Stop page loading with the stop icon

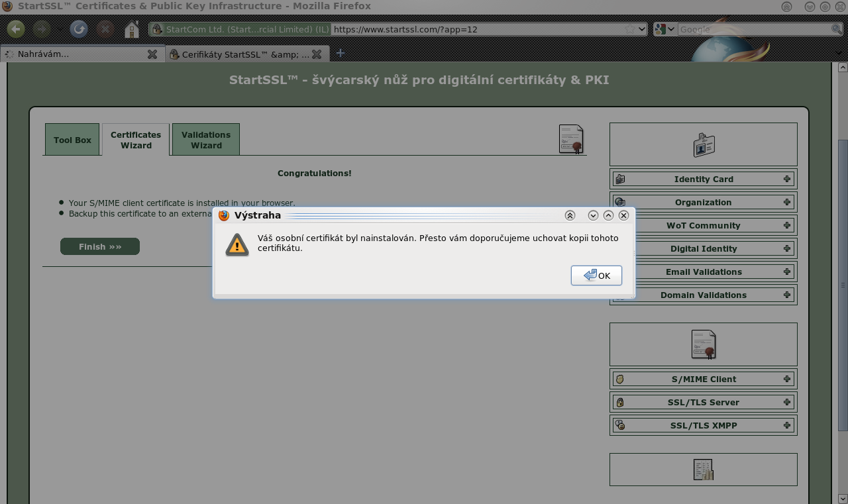coord(105,29)
